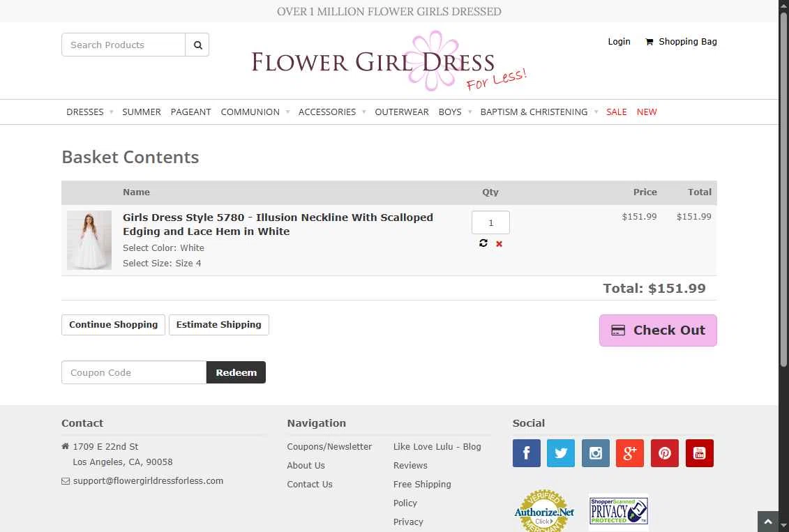Open the Pinterest social icon

[665, 453]
